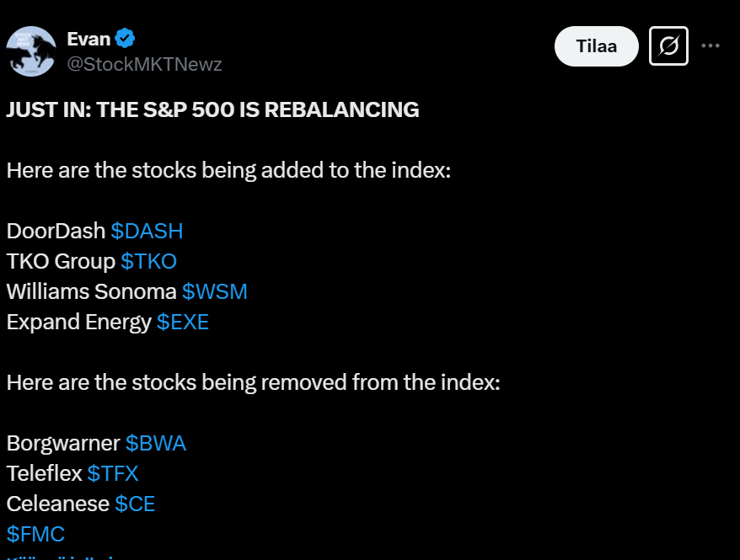This screenshot has height=560, width=740.
Task: Click the Borgwarner company name text
Action: coord(63,443)
